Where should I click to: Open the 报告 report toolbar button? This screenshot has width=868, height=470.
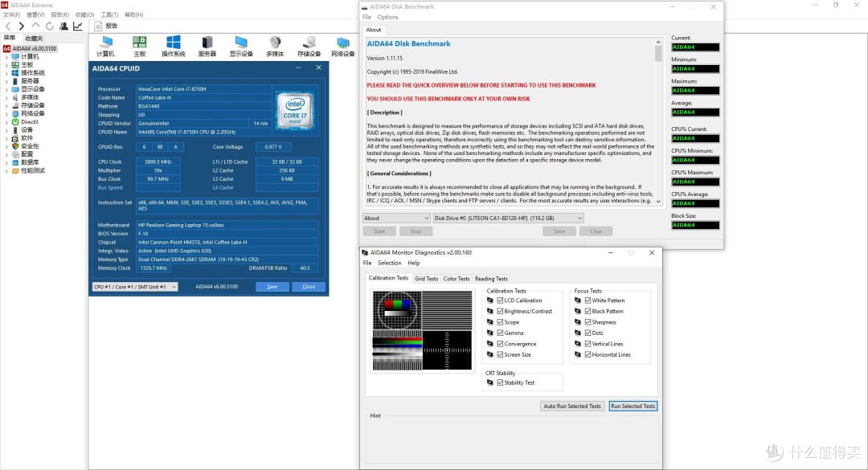tap(106, 26)
